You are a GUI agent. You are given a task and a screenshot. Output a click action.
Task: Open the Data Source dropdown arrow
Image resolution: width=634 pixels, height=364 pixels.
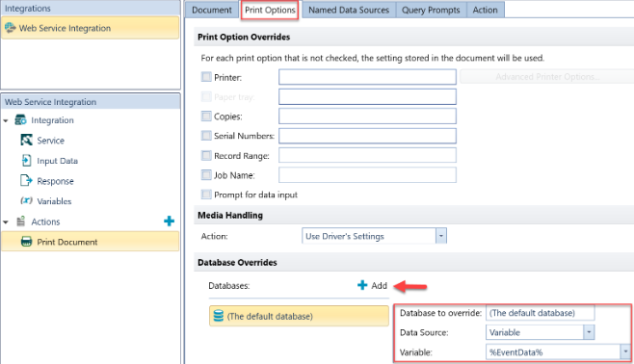[589, 332]
